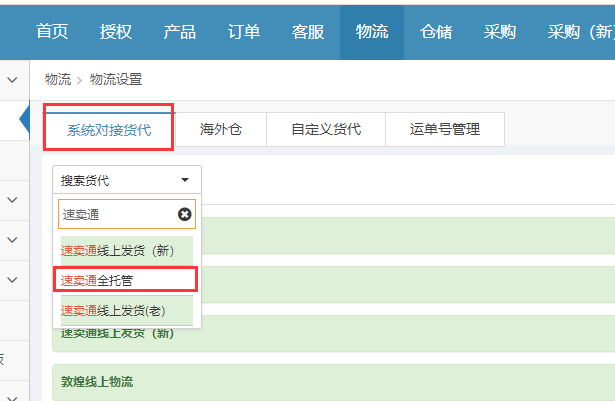This screenshot has width=615, height=401.
Task: Open the 采购 menu item
Action: pyautogui.click(x=500, y=31)
